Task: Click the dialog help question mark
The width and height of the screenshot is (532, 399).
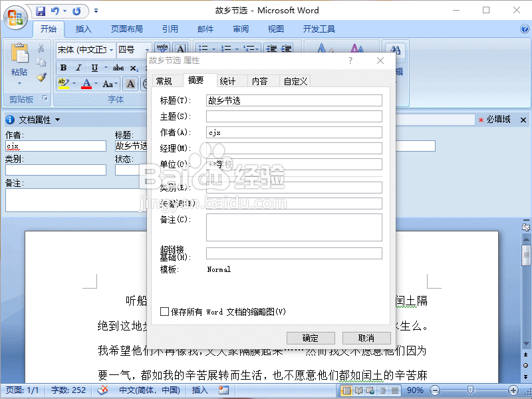Action: point(350,61)
